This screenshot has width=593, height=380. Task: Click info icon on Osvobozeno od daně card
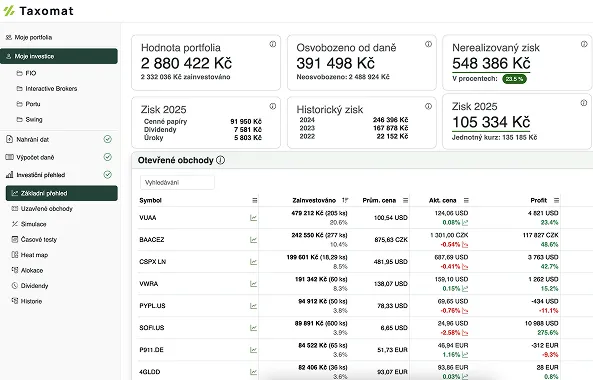428,44
